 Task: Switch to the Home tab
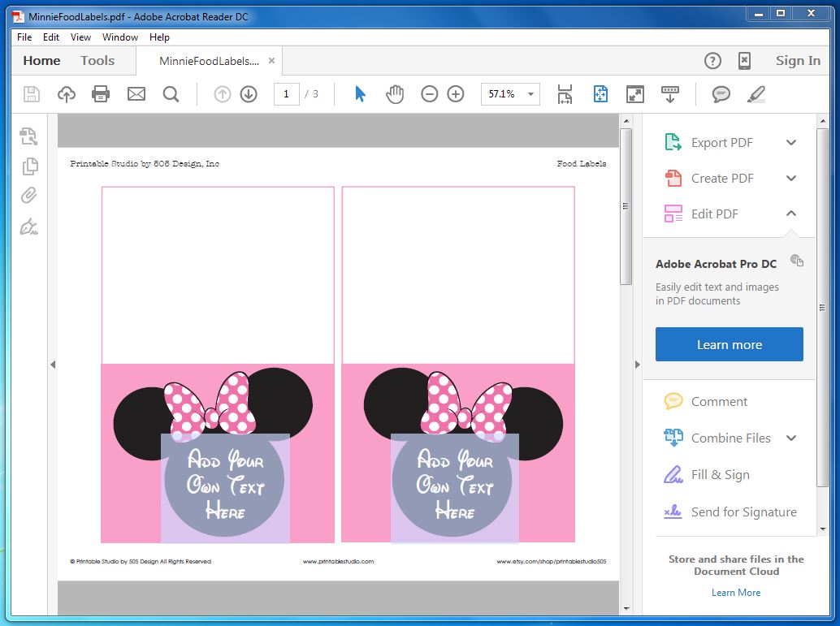coord(42,60)
